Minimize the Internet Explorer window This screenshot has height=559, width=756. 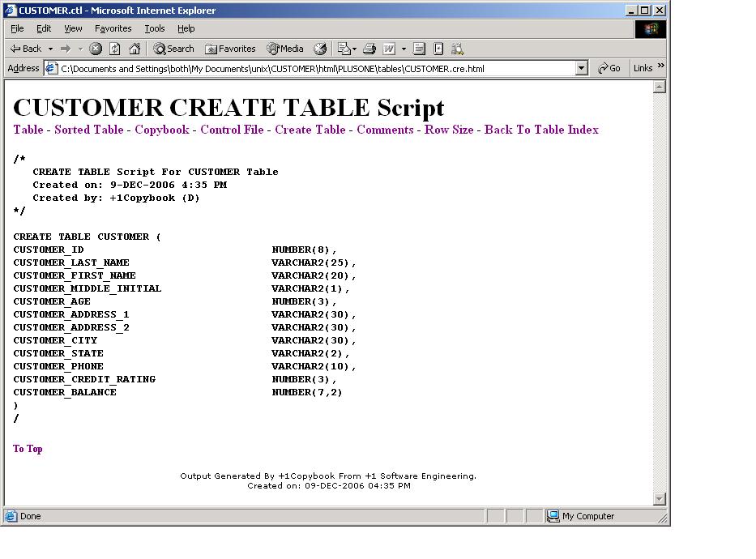pyautogui.click(x=631, y=10)
